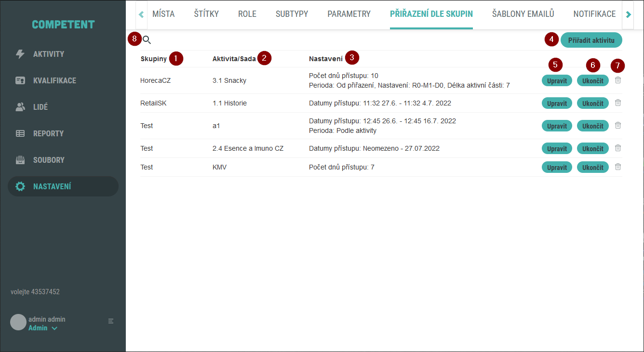End 2.4 Esence a Imuno CZ via Ukončit
This screenshot has height=352, width=644.
coord(593,148)
